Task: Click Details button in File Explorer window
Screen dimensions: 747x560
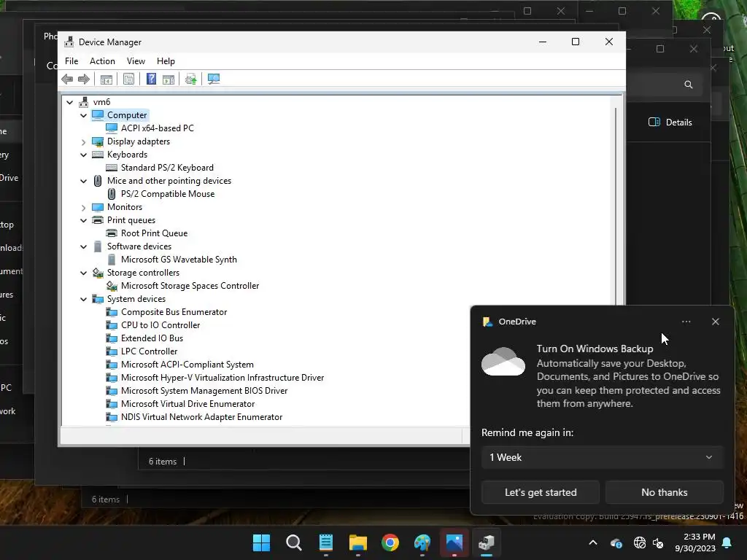Action: [670, 122]
